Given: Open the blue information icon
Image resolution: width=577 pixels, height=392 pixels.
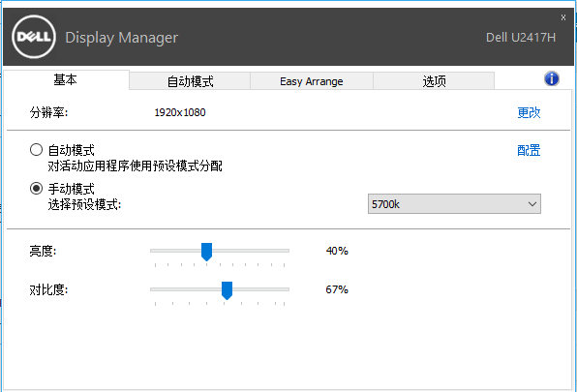Looking at the screenshot, I should tap(551, 78).
